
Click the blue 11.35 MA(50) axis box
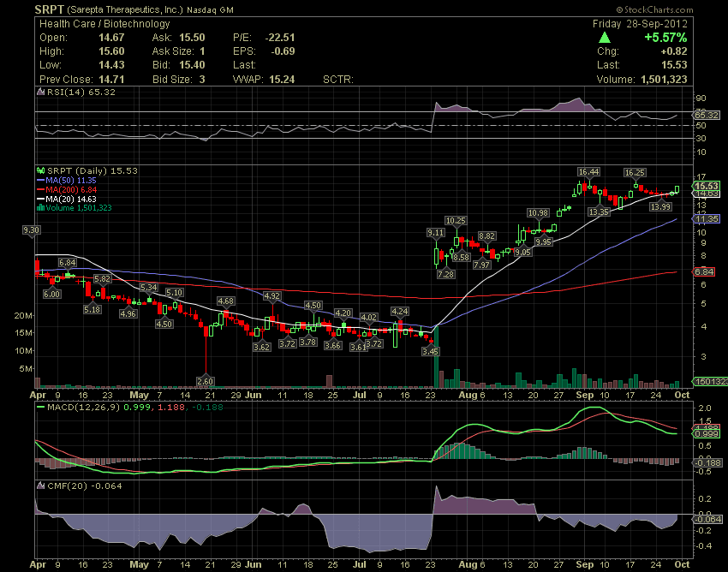(x=706, y=218)
